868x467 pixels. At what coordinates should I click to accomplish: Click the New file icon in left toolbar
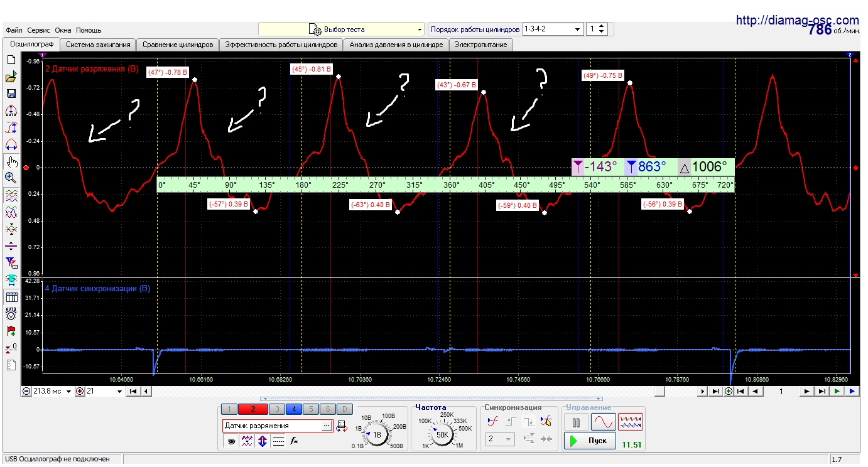pos(11,60)
